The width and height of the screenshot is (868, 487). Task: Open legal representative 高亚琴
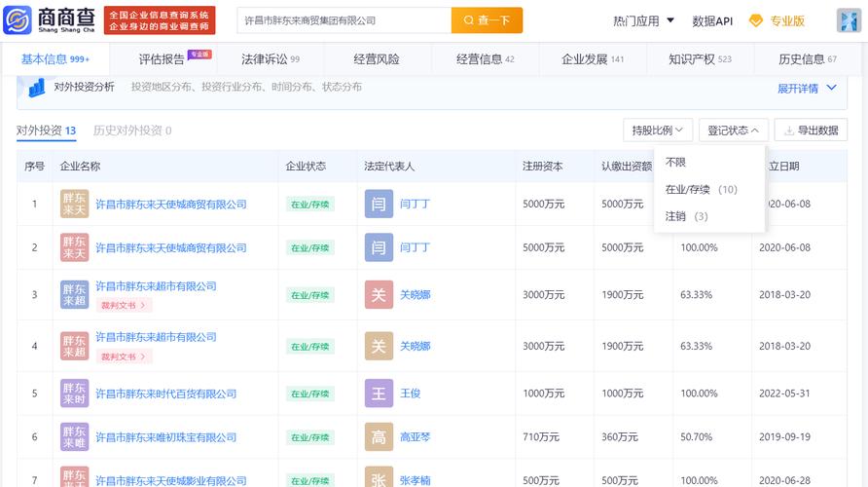pos(415,437)
